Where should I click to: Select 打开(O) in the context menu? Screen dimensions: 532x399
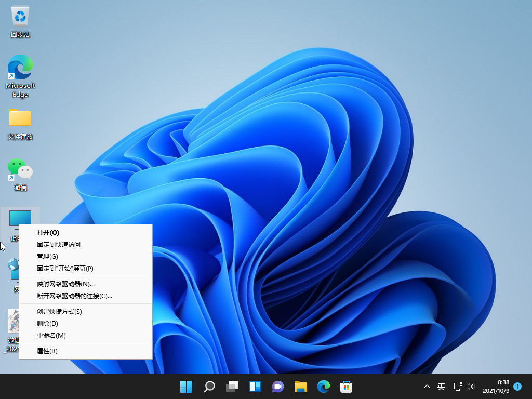48,233
